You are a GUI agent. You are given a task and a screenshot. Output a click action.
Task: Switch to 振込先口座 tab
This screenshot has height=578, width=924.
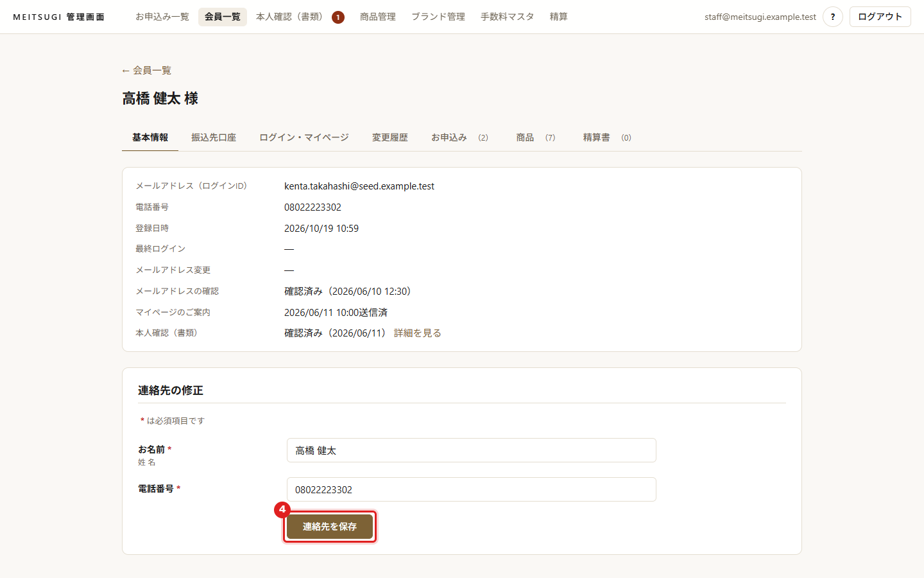point(214,137)
